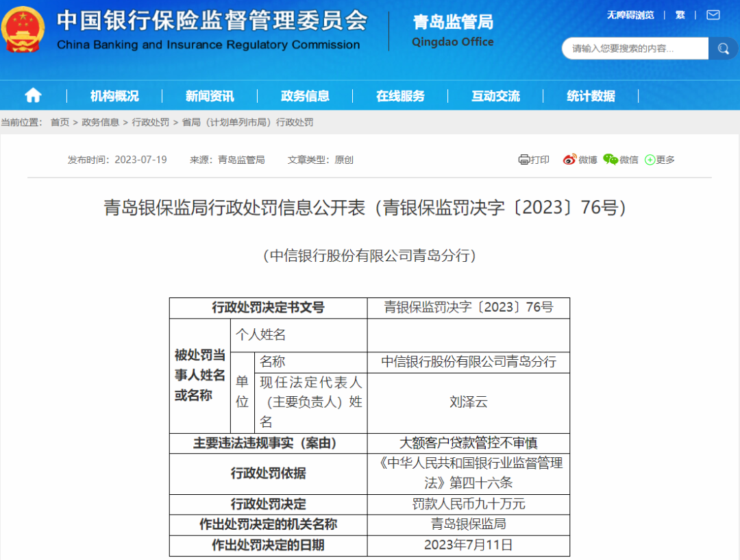Open the 机构概况 menu
Viewport: 740px width, 560px height.
(114, 96)
